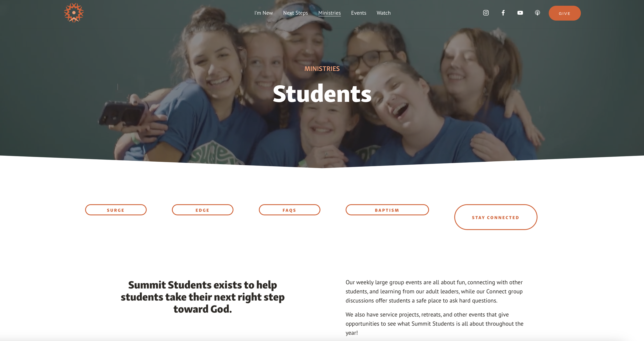The image size is (644, 341).
Task: Click the podcast icon in header
Action: click(537, 13)
